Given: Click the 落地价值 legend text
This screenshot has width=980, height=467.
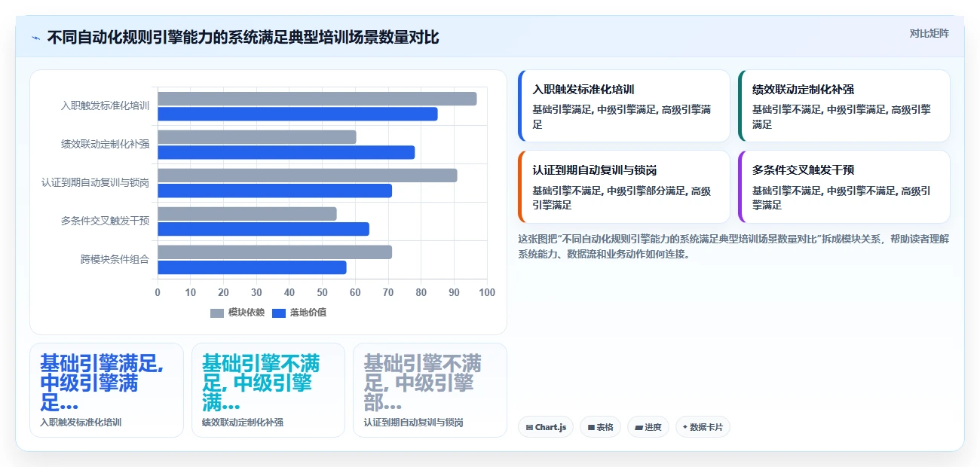Looking at the screenshot, I should [308, 313].
